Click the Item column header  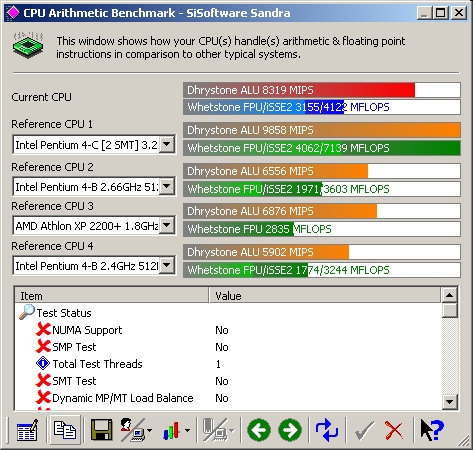point(112,296)
